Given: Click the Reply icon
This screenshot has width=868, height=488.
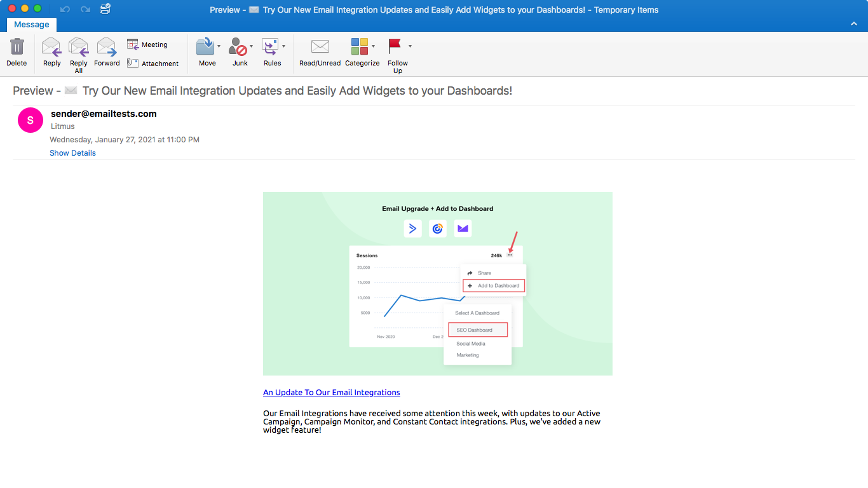Looking at the screenshot, I should pos(51,52).
